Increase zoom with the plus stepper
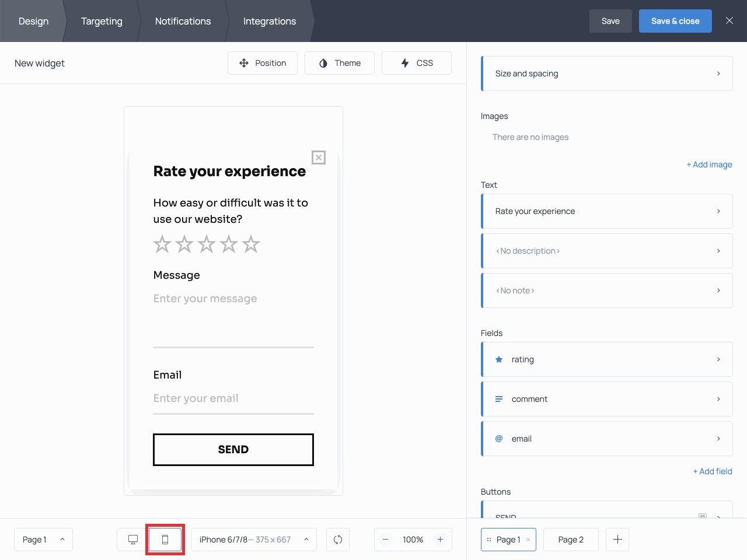Viewport: 747px width, 560px height. (441, 540)
